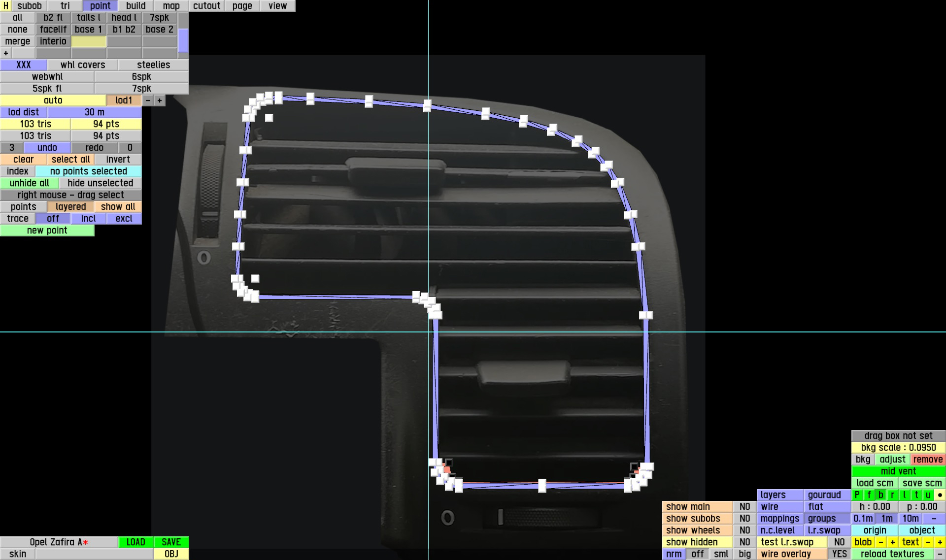Select the interio layer cell
Viewport: 946px width, 560px height.
point(53,41)
